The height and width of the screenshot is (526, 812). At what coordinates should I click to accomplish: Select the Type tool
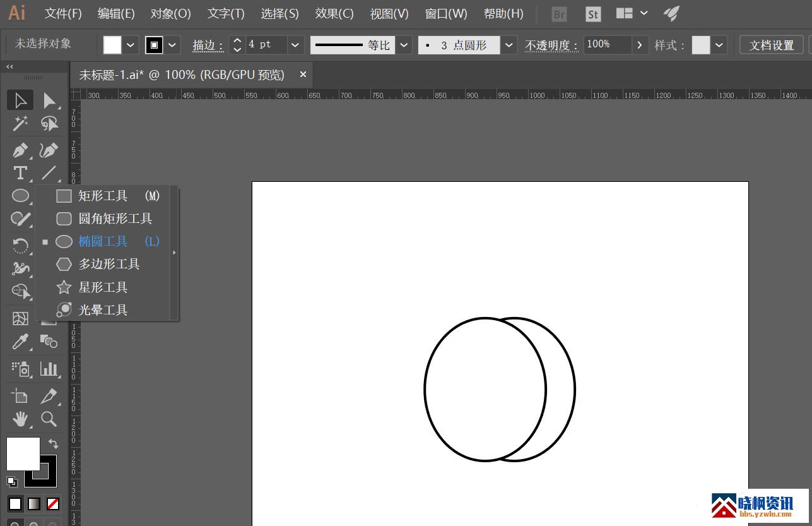point(20,173)
